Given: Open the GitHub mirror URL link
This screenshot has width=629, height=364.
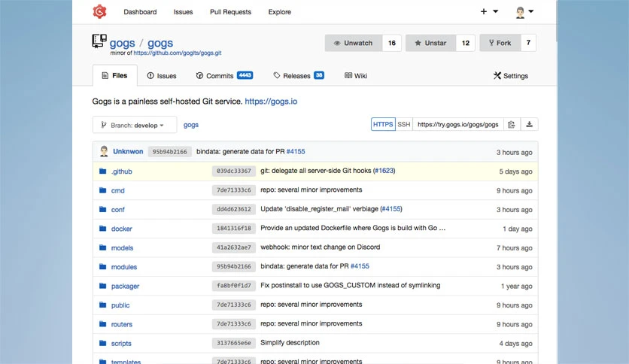Looking at the screenshot, I should 178,53.
